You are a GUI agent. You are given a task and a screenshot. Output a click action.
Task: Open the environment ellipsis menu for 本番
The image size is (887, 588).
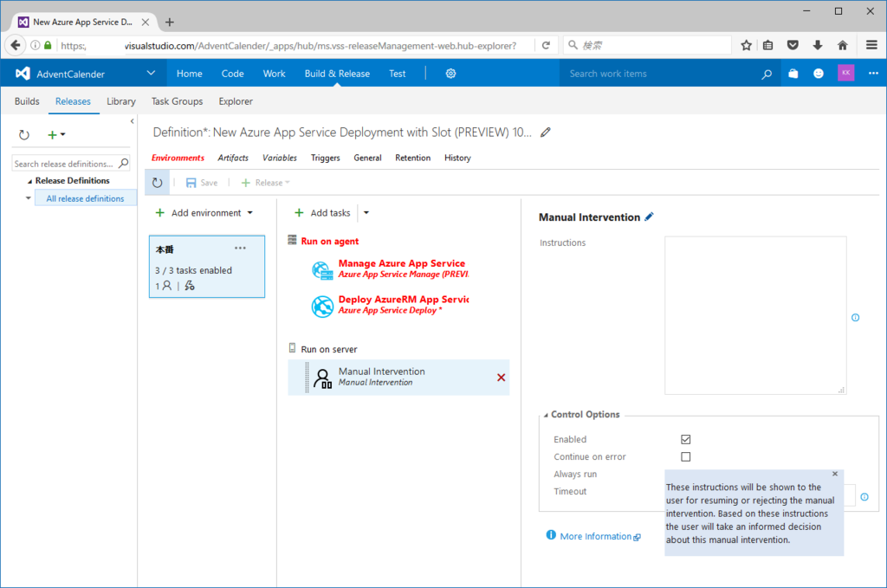click(x=241, y=249)
